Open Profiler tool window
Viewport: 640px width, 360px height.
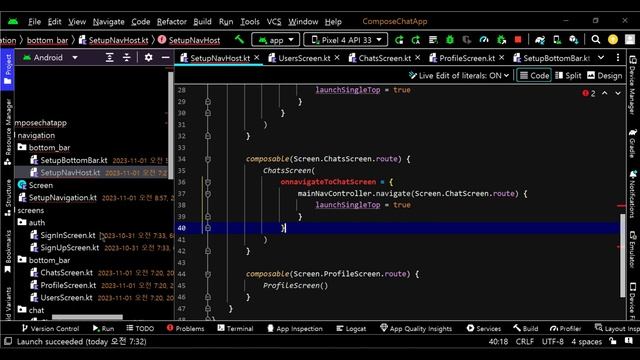(x=565, y=328)
